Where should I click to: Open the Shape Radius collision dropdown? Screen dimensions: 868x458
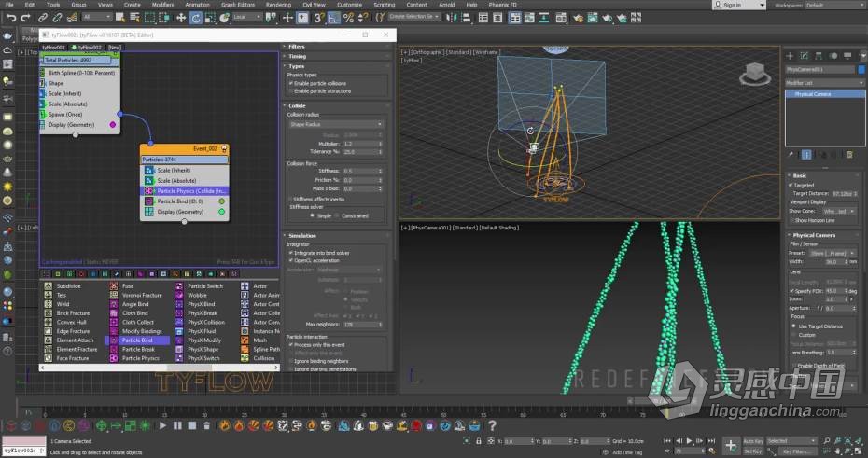335,124
